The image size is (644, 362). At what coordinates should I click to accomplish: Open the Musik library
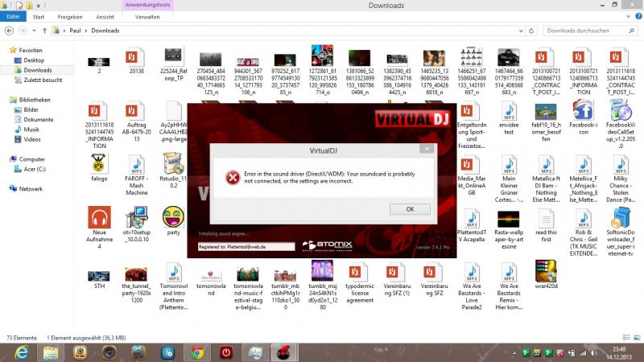[31, 130]
